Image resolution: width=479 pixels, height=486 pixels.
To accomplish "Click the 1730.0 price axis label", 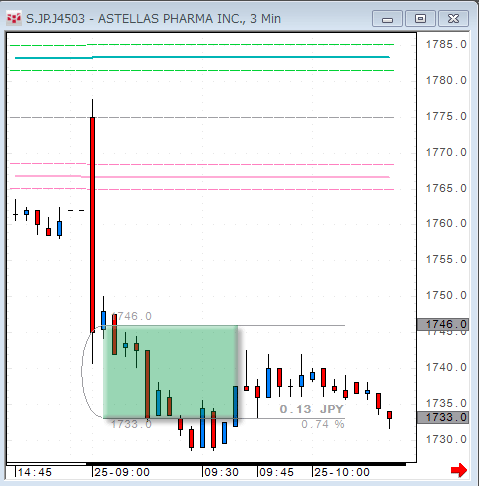I will 446,439.
